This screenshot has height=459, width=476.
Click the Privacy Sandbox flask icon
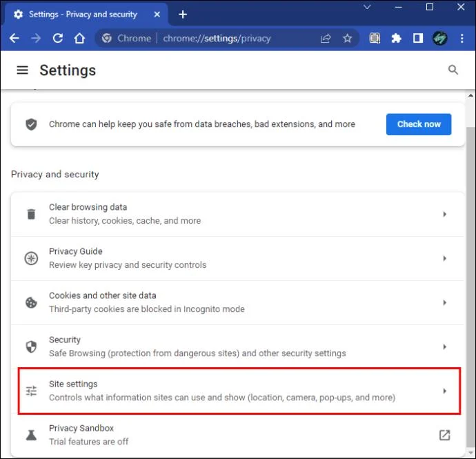[x=31, y=435]
